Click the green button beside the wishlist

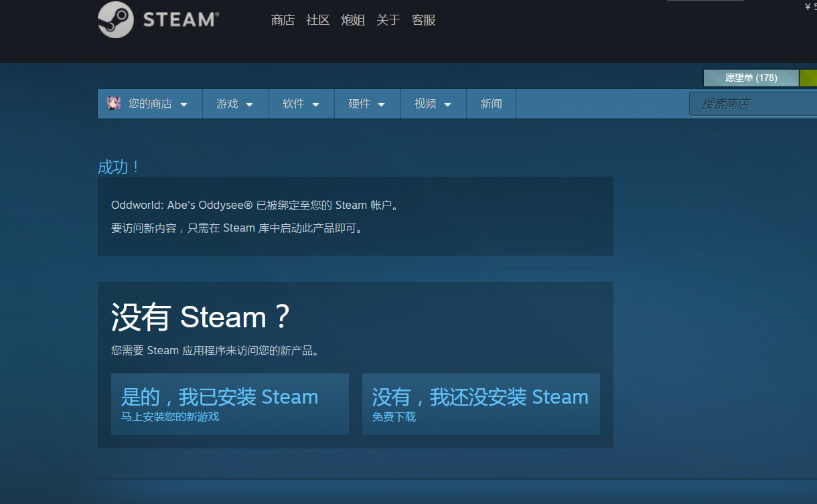point(808,78)
